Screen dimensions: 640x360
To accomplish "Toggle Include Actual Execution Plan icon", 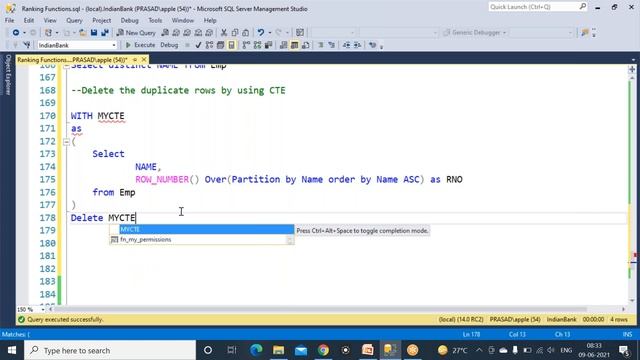I will pos(246,45).
